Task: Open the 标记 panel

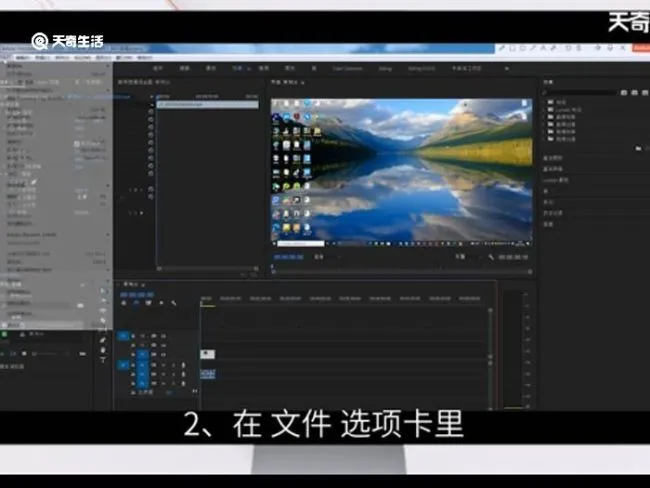Action: pos(548,202)
